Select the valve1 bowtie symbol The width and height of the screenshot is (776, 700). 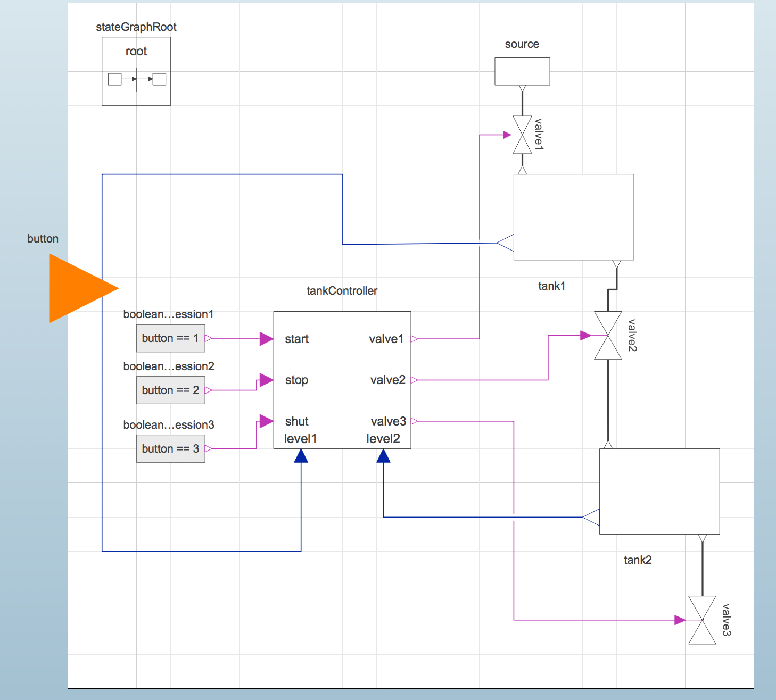pyautogui.click(x=522, y=135)
